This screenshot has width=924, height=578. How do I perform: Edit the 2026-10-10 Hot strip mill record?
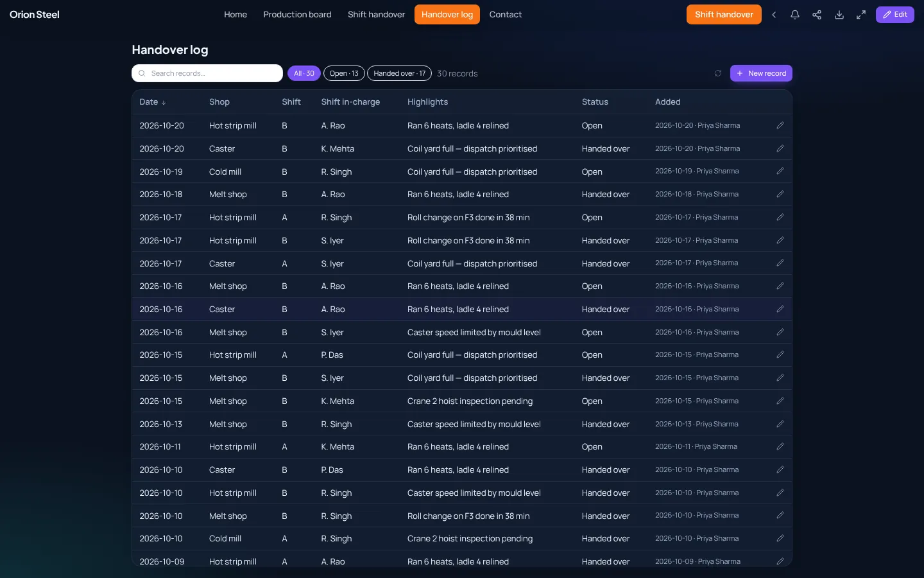tap(780, 493)
